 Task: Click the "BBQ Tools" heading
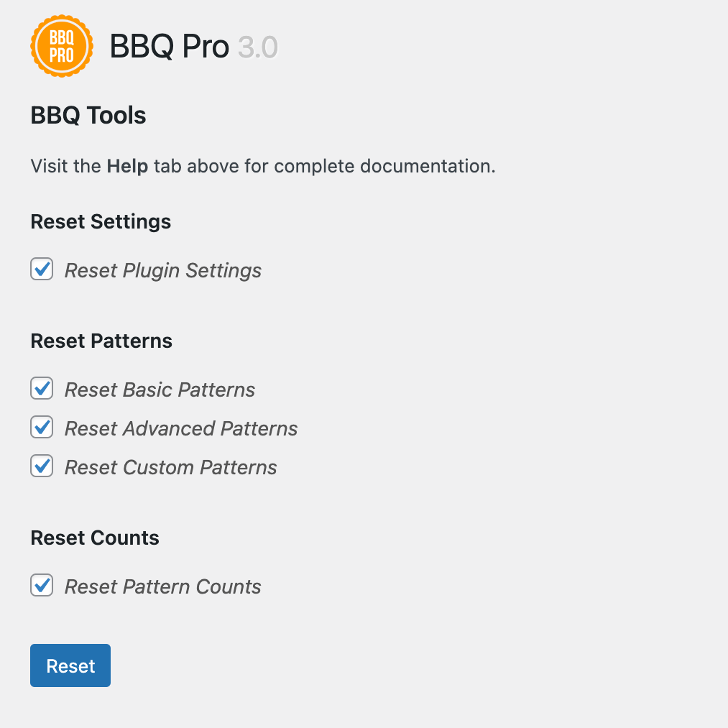coord(88,116)
